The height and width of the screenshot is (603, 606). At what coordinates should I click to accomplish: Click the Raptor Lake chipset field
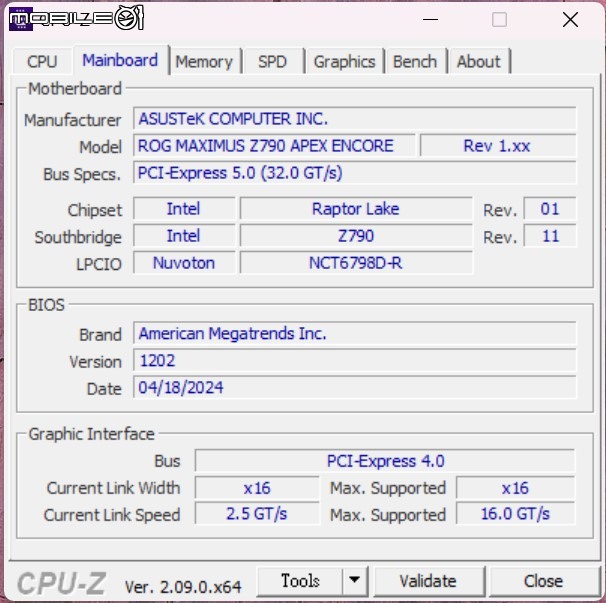coord(356,209)
